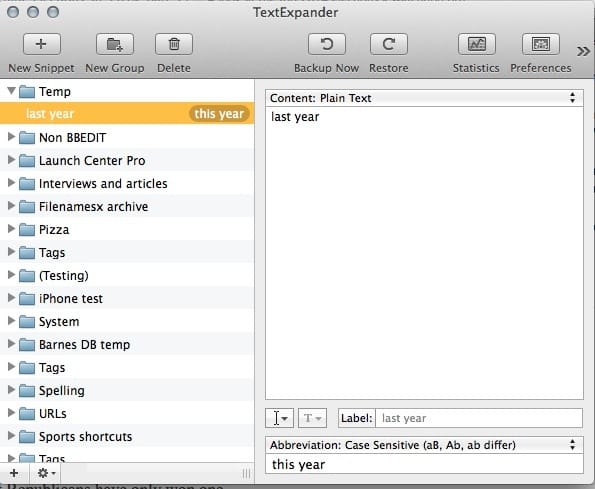This screenshot has width=595, height=489.
Task: Expand the Pizza group triangle
Action: coord(11,229)
